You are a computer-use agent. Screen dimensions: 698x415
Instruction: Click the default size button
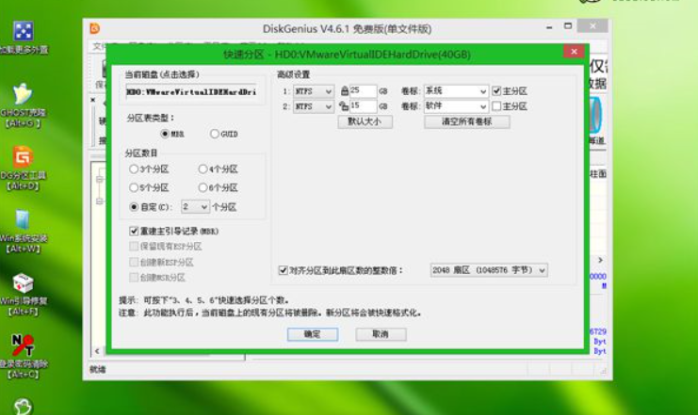(x=365, y=122)
